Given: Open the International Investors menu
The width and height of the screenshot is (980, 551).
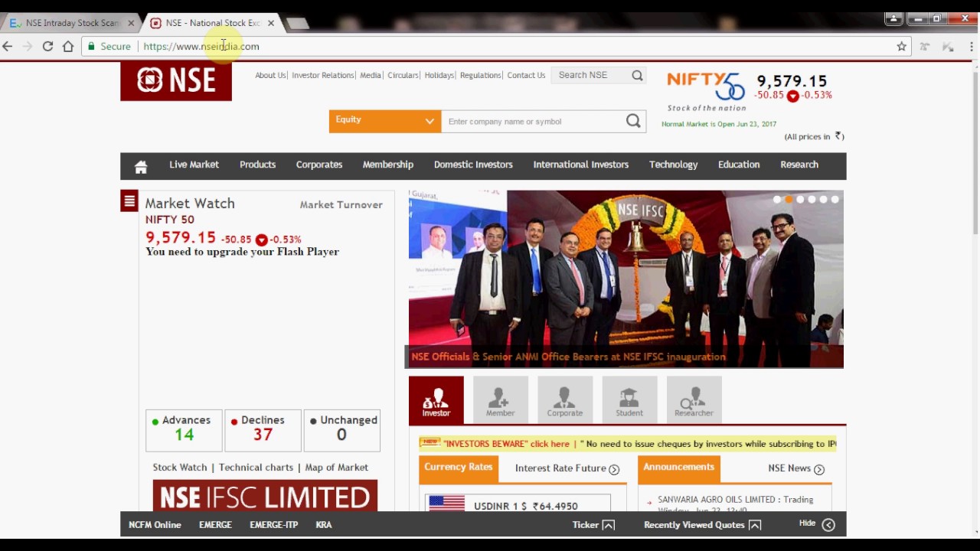Looking at the screenshot, I should [581, 165].
